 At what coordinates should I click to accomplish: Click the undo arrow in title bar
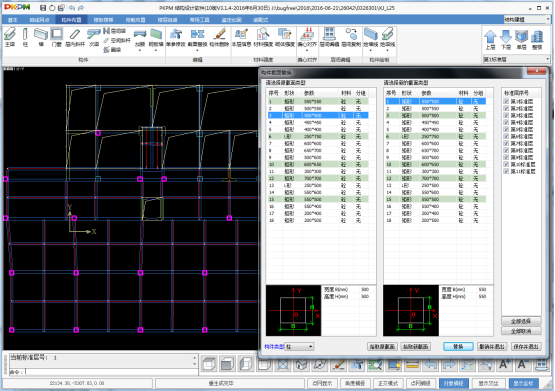coord(72,8)
